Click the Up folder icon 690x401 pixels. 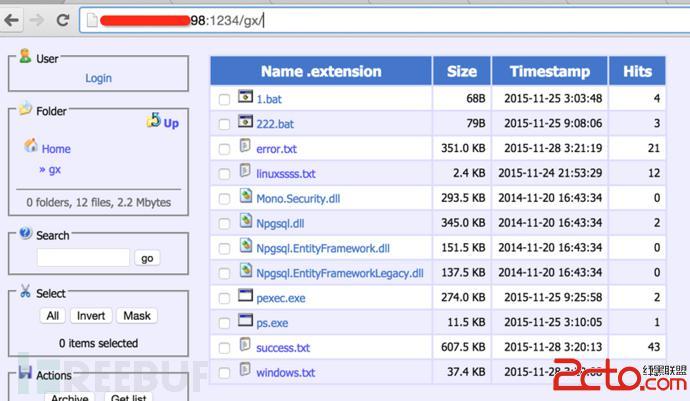click(153, 121)
